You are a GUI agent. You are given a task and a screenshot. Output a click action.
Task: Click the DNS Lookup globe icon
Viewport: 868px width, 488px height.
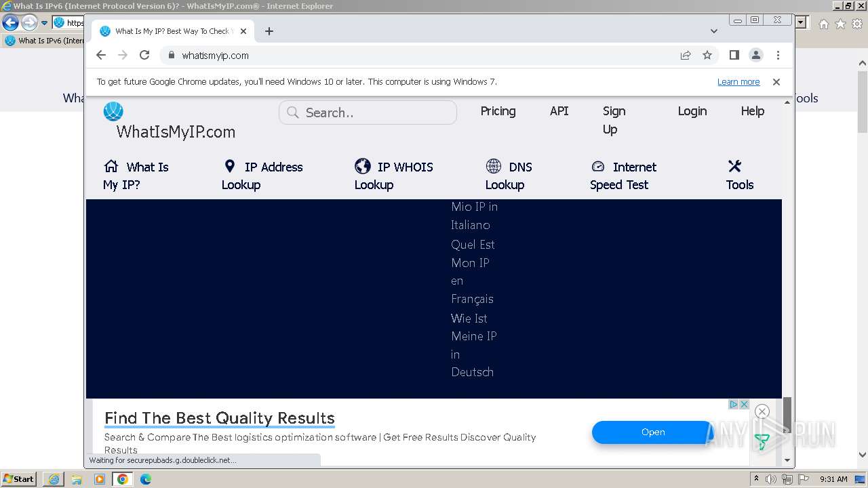click(494, 166)
